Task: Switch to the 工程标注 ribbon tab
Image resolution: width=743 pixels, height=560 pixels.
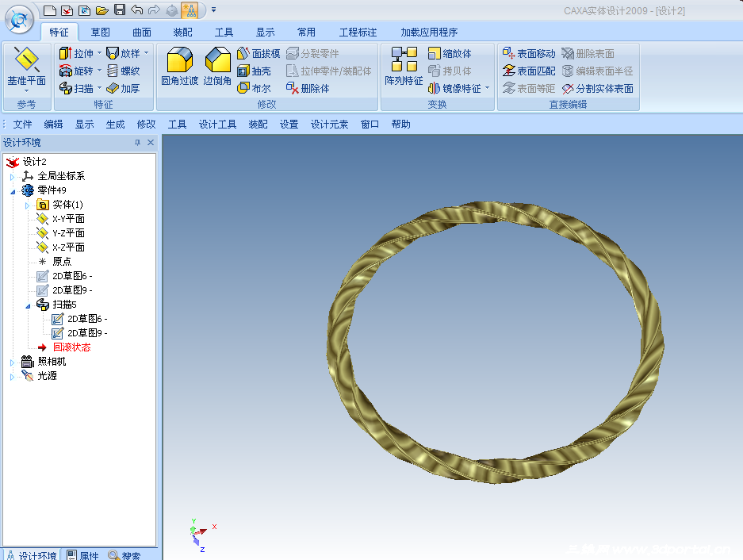Action: [x=358, y=33]
